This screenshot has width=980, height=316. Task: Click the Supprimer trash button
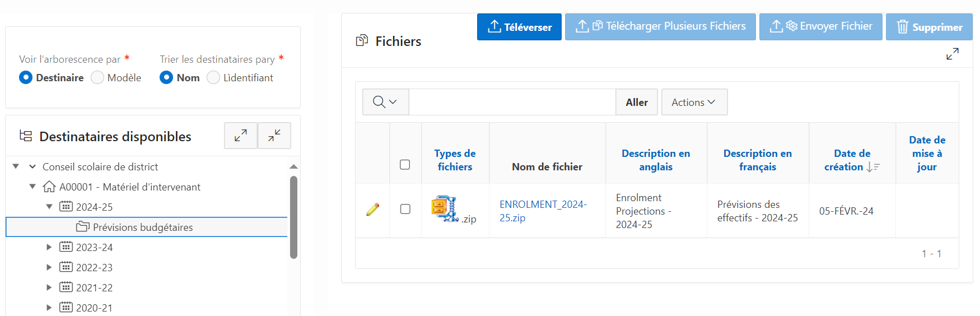tap(929, 27)
